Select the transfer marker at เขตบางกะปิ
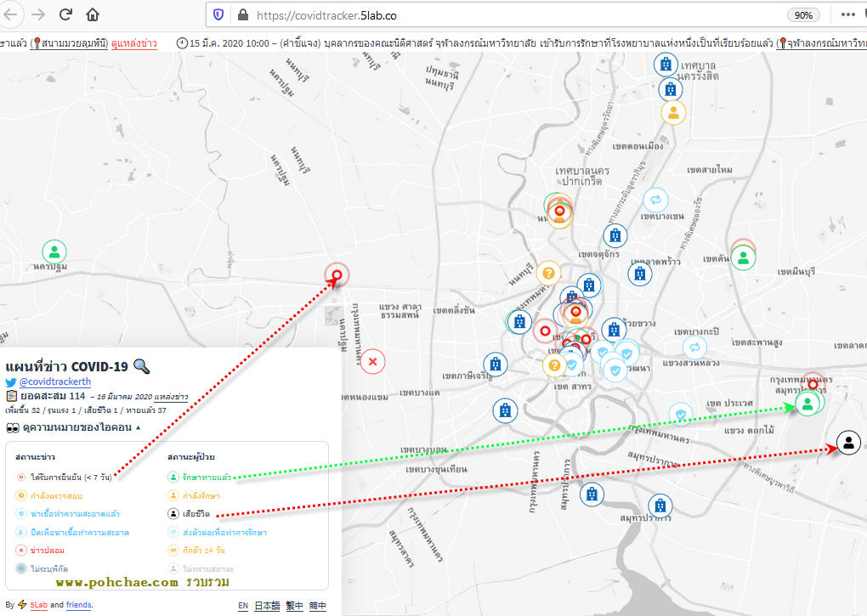867x616 pixels. tap(695, 348)
